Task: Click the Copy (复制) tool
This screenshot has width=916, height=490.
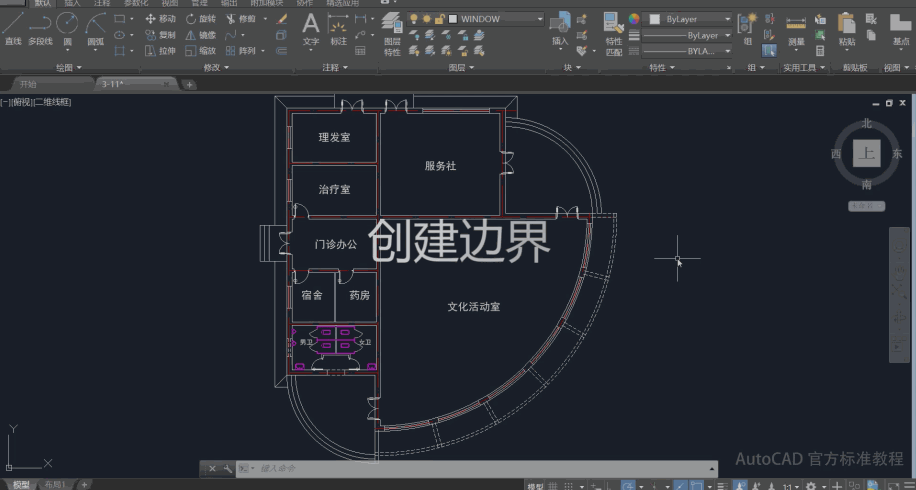Action: (x=160, y=34)
